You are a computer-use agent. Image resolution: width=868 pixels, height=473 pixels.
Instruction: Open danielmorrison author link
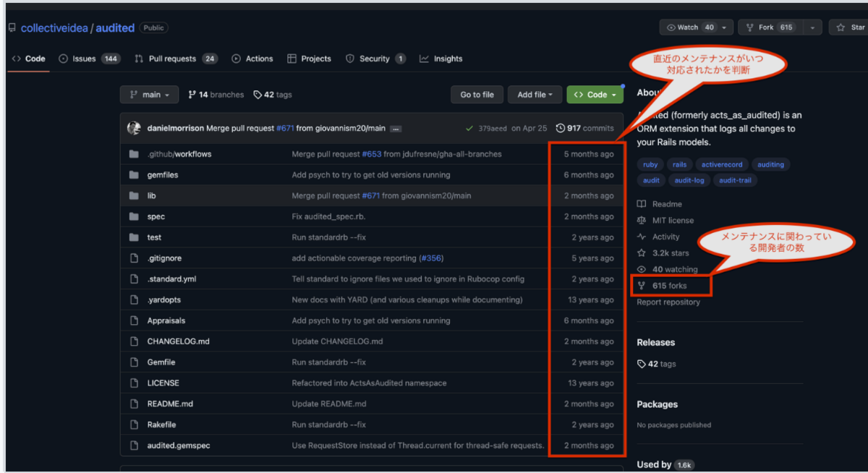175,128
